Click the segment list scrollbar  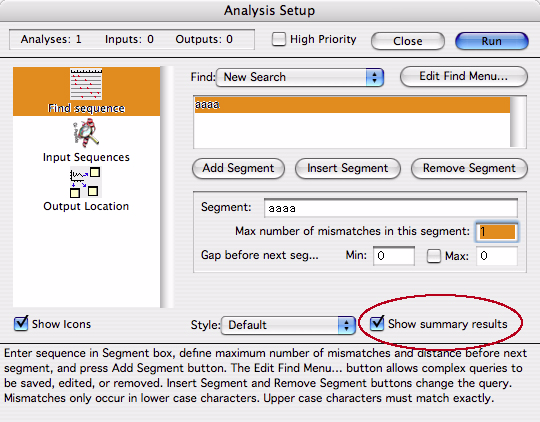tap(518, 122)
